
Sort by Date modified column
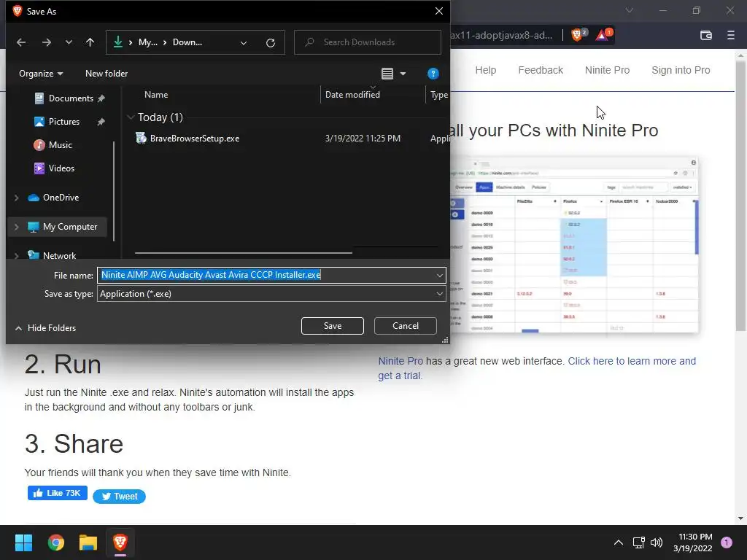[x=352, y=95]
